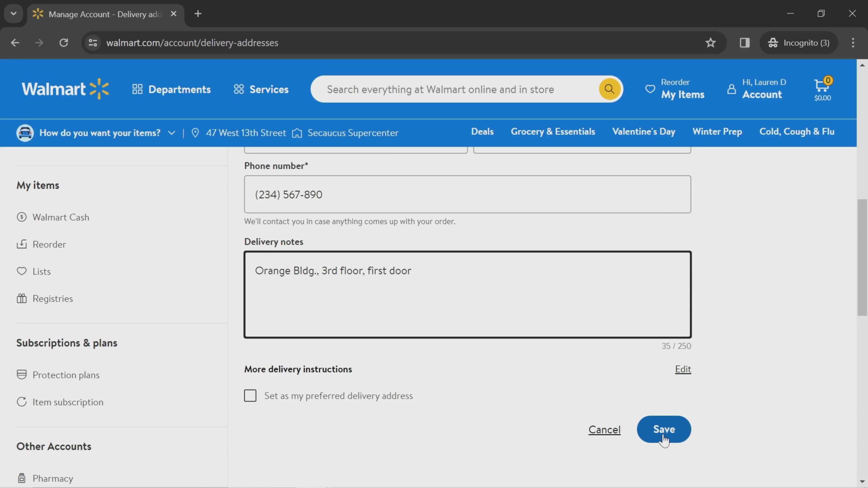Image resolution: width=868 pixels, height=488 pixels.
Task: Click the browser back arrow
Action: 15,43
